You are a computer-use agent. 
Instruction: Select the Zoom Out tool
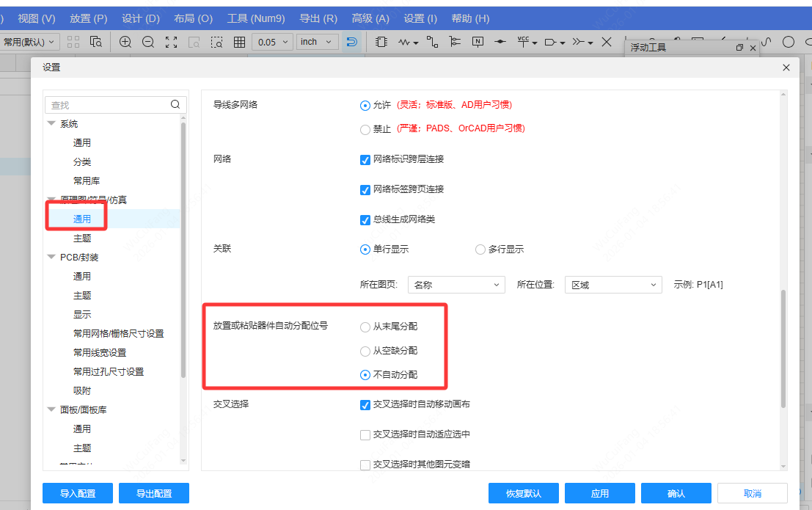click(148, 42)
